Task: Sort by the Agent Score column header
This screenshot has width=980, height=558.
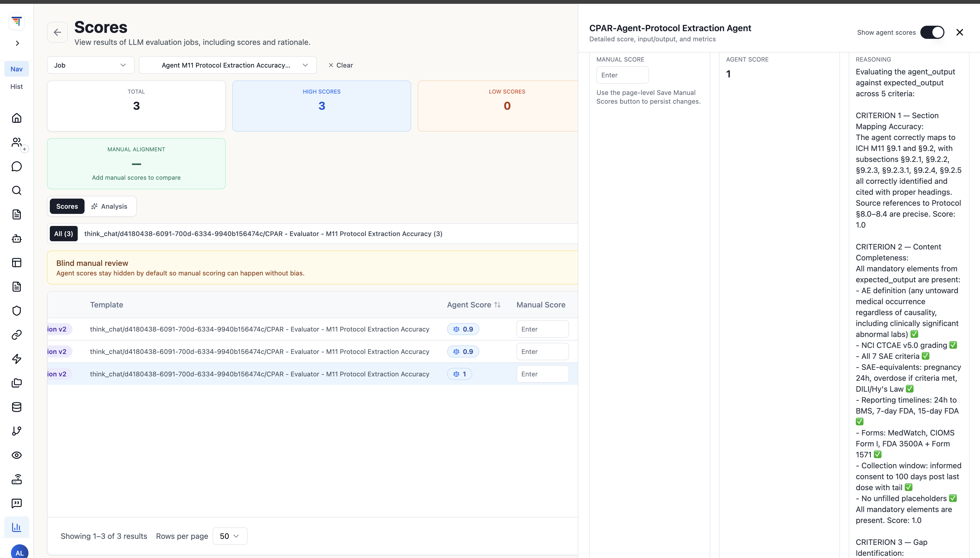Action: point(474,305)
